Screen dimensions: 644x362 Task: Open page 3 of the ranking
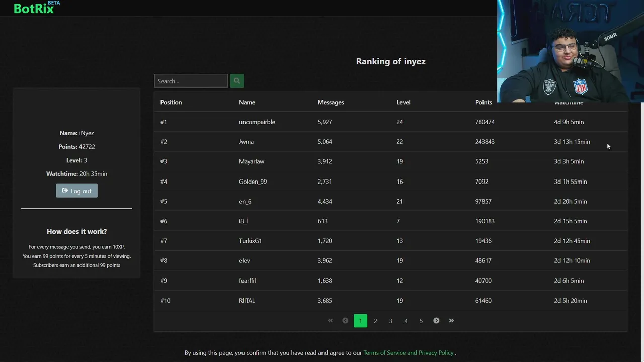click(x=390, y=321)
